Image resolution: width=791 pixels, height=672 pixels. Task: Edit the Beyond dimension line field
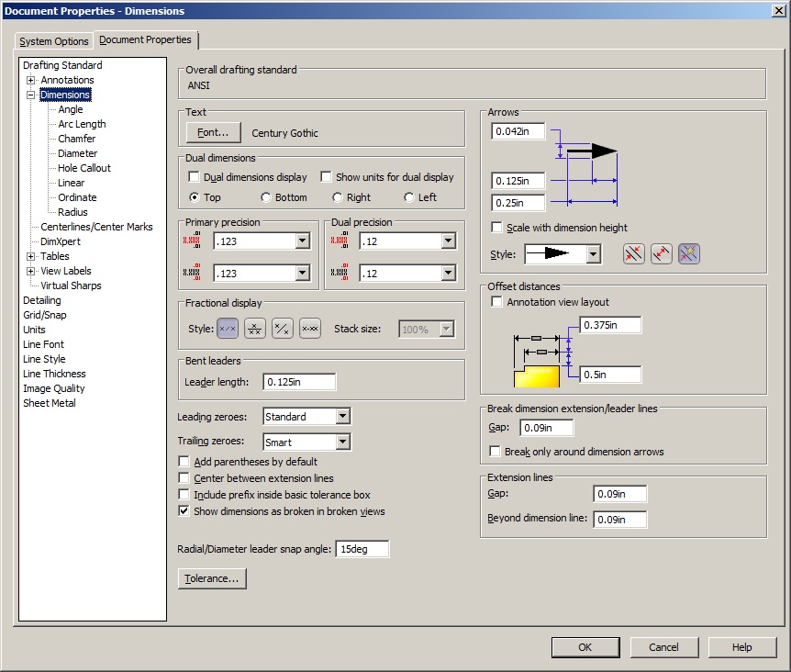[620, 520]
